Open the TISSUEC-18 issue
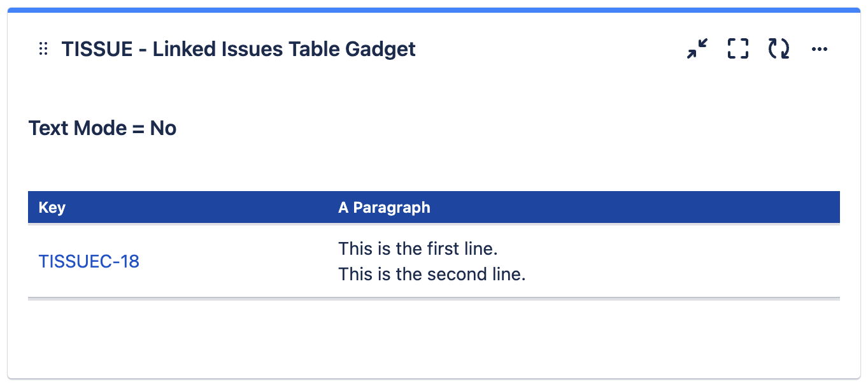This screenshot has width=868, height=386. click(89, 261)
